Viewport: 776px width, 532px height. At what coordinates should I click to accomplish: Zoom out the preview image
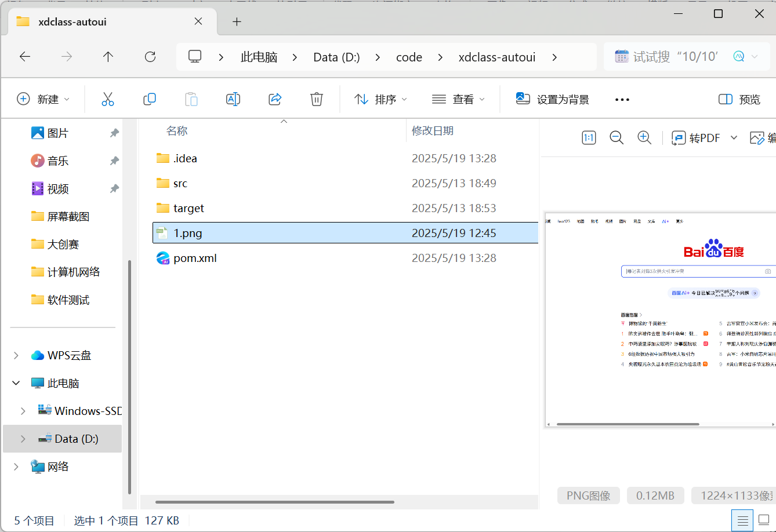(x=617, y=138)
